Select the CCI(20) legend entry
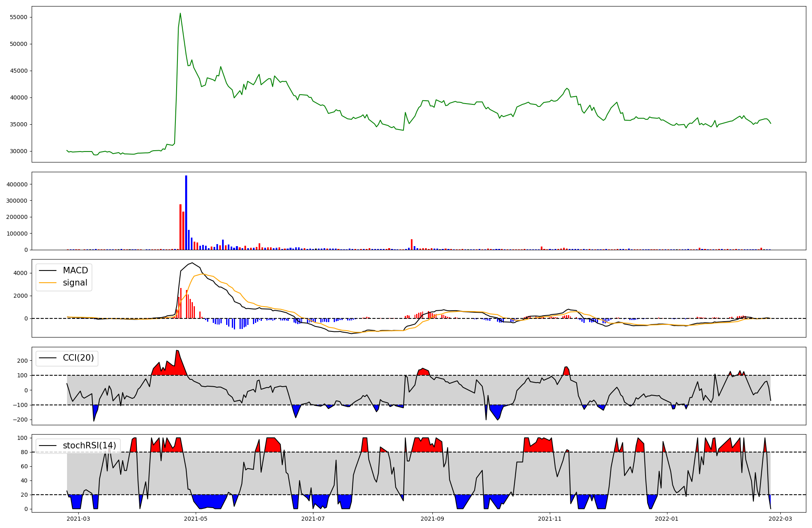This screenshot has width=812, height=528. [78, 358]
